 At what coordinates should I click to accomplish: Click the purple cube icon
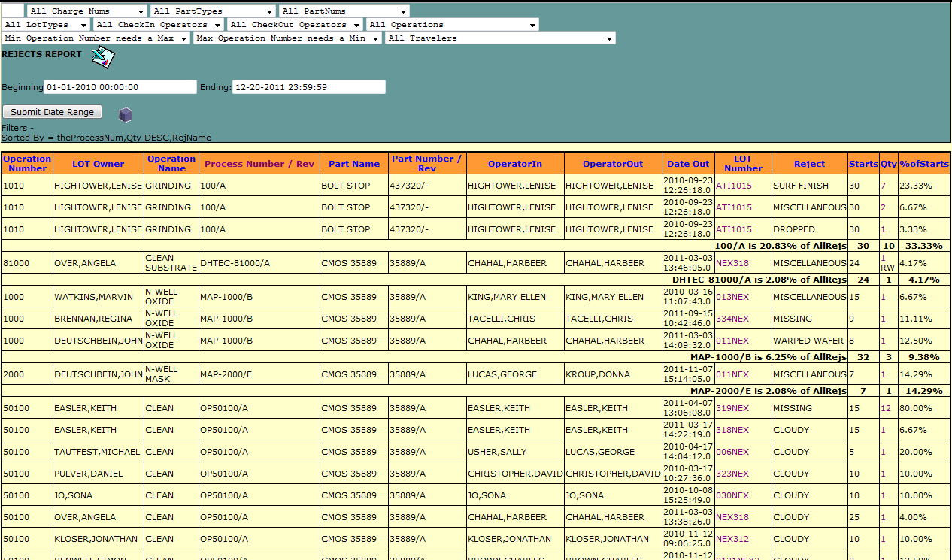[x=126, y=114]
